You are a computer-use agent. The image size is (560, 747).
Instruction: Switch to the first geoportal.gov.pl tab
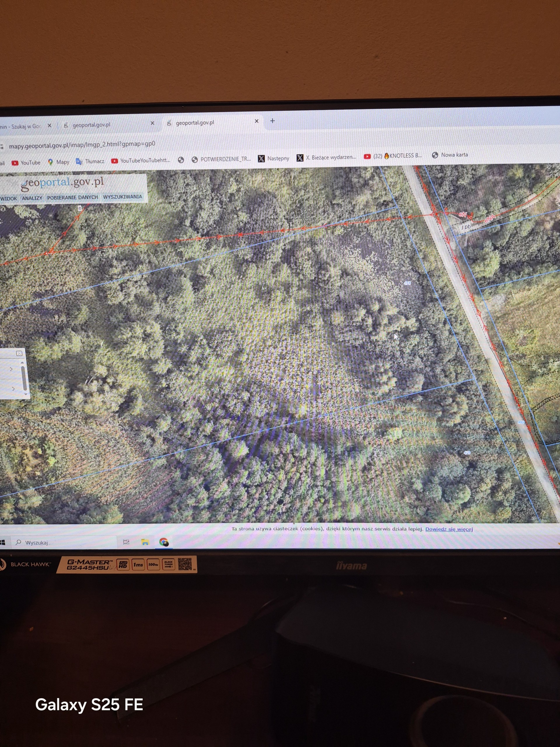(92, 125)
